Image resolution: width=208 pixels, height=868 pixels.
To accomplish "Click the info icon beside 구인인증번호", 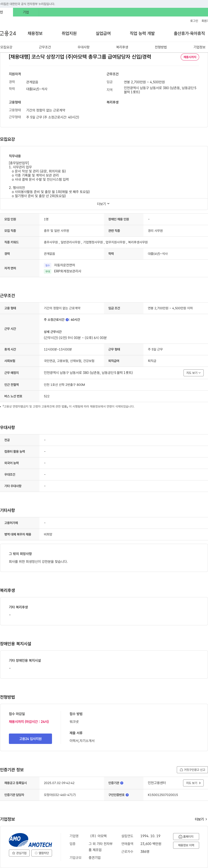I will click(127, 795).
